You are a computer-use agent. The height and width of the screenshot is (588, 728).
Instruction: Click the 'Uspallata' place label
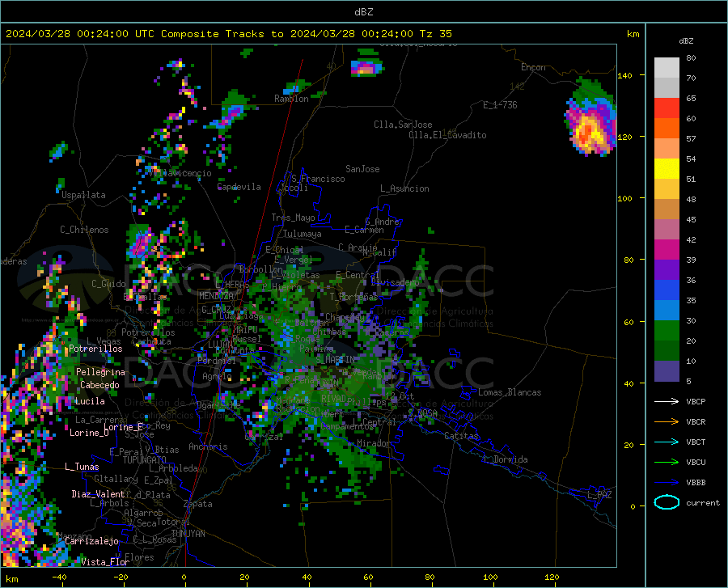click(x=83, y=195)
